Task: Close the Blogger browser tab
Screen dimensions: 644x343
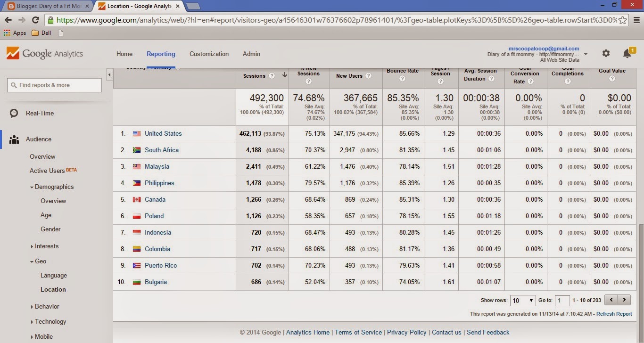Action: [x=87, y=6]
